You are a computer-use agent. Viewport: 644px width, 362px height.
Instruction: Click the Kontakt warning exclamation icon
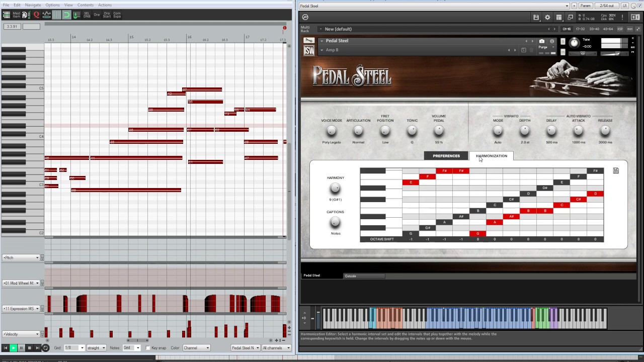pos(622,17)
